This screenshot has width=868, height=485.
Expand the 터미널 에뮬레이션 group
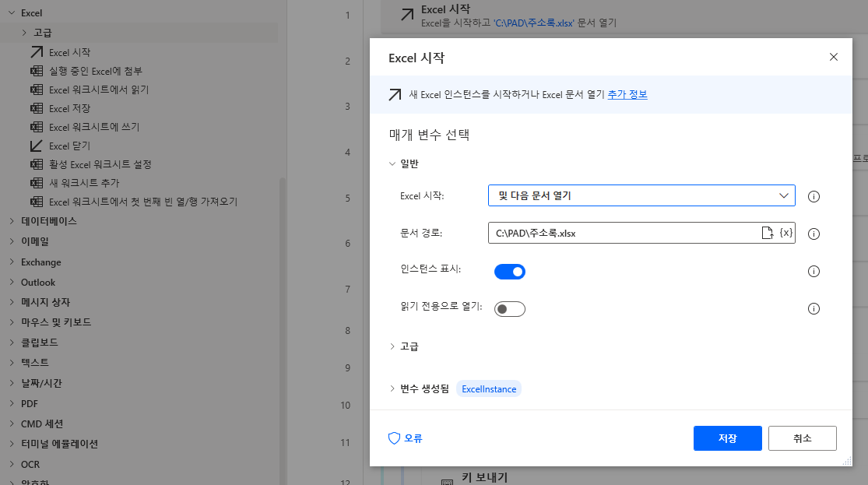point(12,444)
